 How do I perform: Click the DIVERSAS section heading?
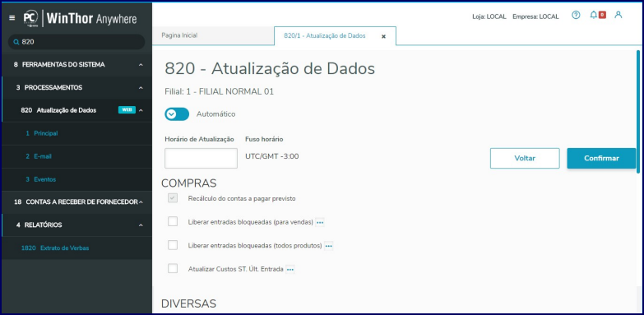point(188,303)
